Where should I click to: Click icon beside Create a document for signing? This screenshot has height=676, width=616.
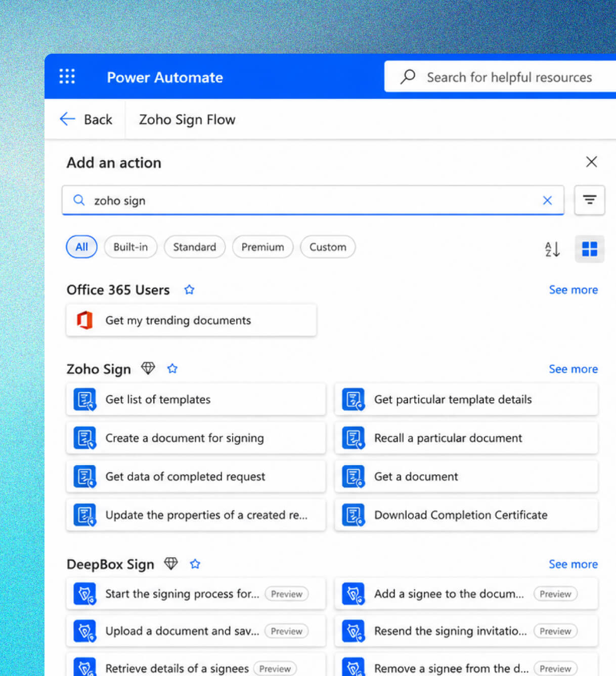85,438
